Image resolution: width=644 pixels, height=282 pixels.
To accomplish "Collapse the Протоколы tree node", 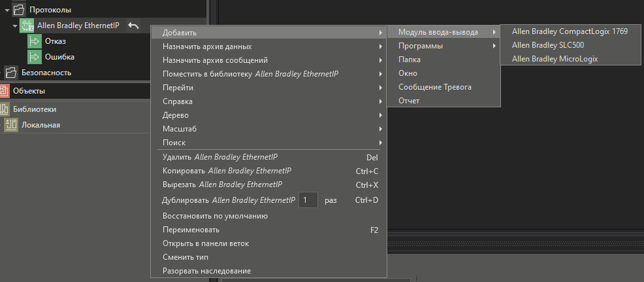I will [7, 9].
